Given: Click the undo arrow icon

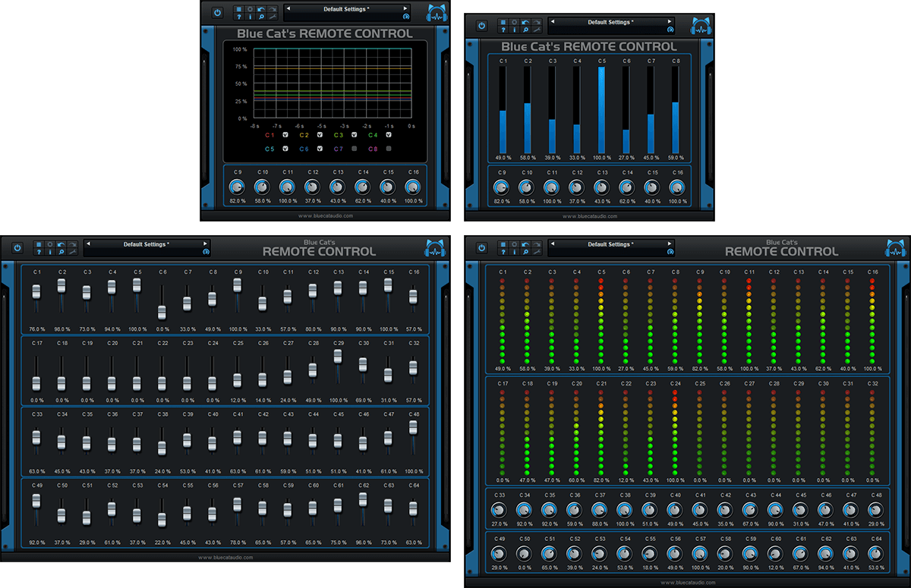Looking at the screenshot, I should [260, 8].
